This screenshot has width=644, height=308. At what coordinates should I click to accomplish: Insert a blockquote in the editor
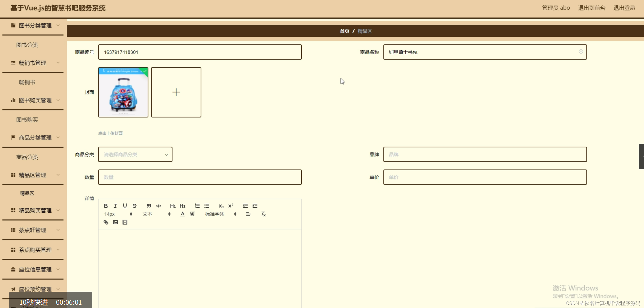pos(149,206)
